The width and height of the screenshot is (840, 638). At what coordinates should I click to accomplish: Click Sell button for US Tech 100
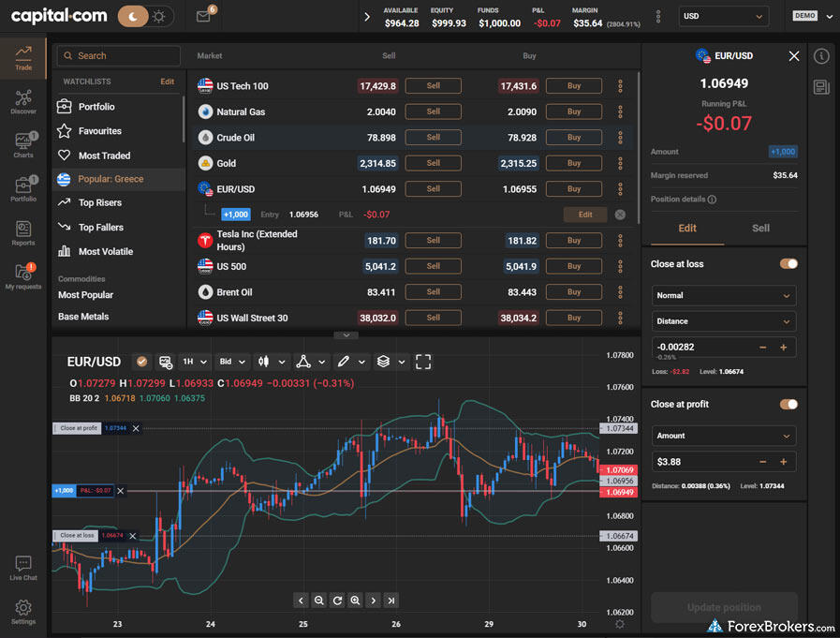pos(433,86)
